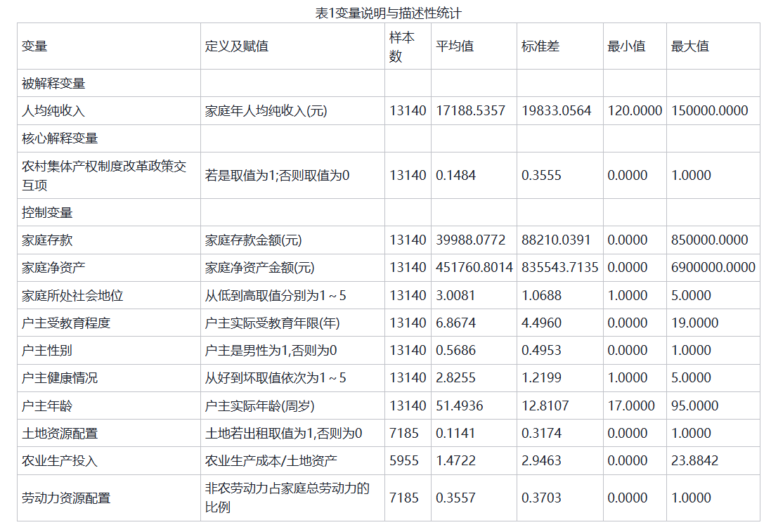Click the 劳动力资源配置 variable cell
This screenshot has width=771, height=532.
tap(66, 498)
